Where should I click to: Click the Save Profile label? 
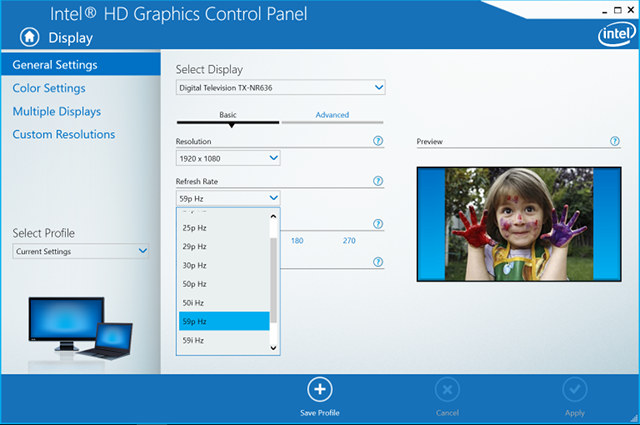tap(320, 413)
